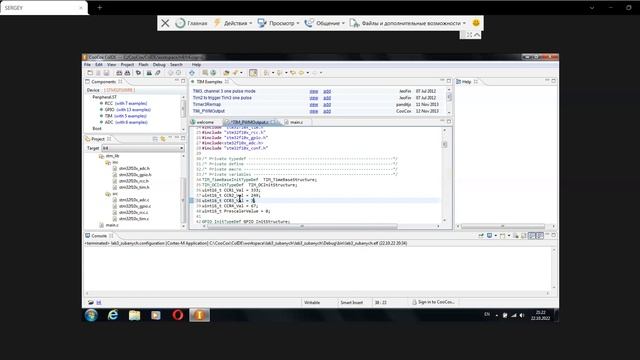This screenshot has height=360, width=640.
Task: Open Файлы и дополнительные возможности dropdown
Action: point(408,23)
